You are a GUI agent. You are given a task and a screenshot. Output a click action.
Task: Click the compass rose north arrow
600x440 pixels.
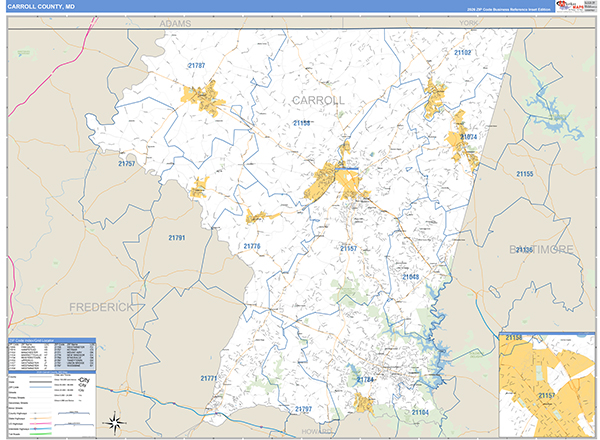[113, 420]
